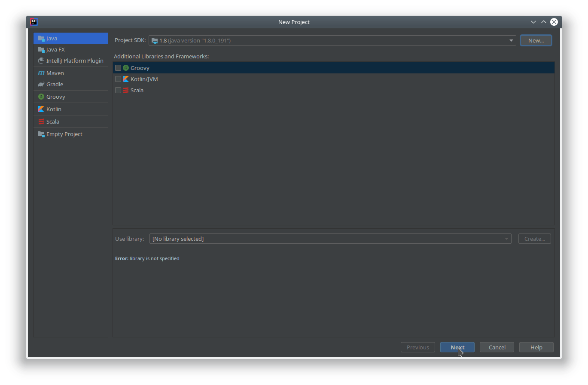Click the green Groovy icon in sidebar
588x385 pixels.
pos(41,97)
